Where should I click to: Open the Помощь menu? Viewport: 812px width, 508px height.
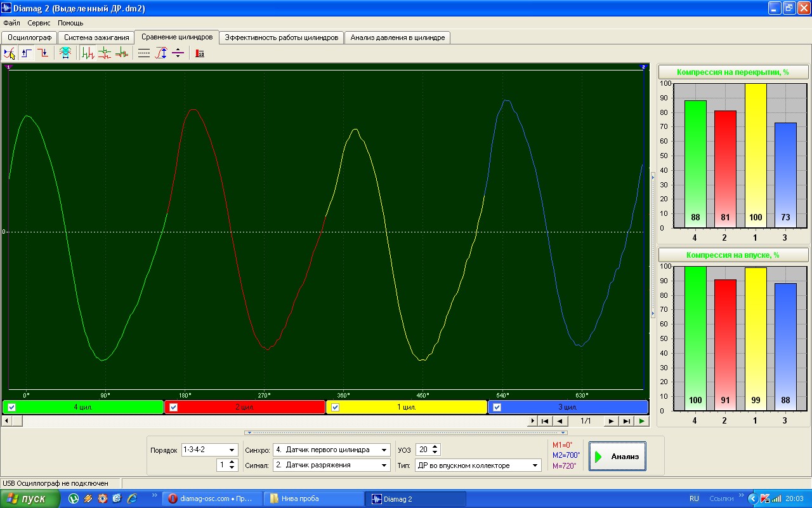70,23
